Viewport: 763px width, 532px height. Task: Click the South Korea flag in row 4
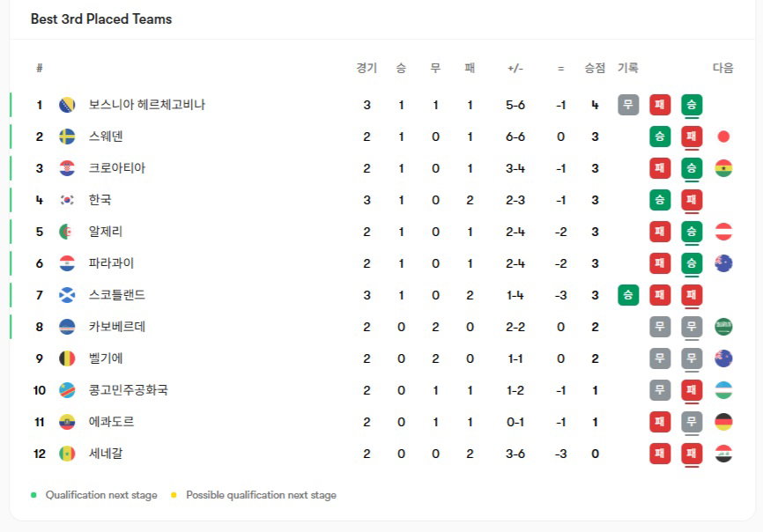[x=67, y=200]
